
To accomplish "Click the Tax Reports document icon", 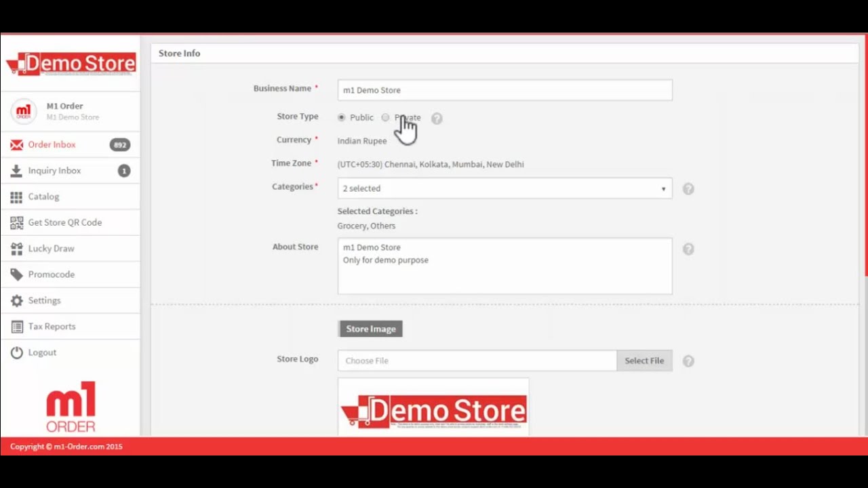I will coord(16,327).
